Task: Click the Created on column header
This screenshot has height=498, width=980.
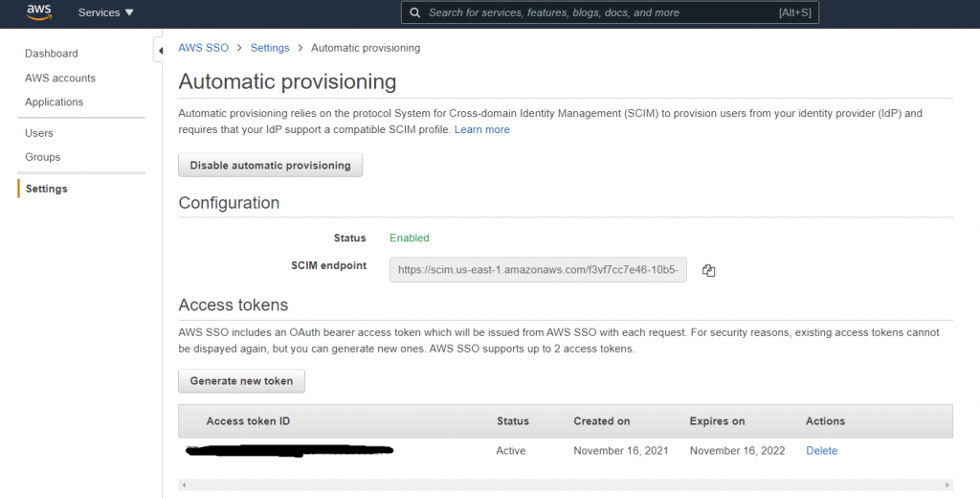Action: pyautogui.click(x=602, y=421)
